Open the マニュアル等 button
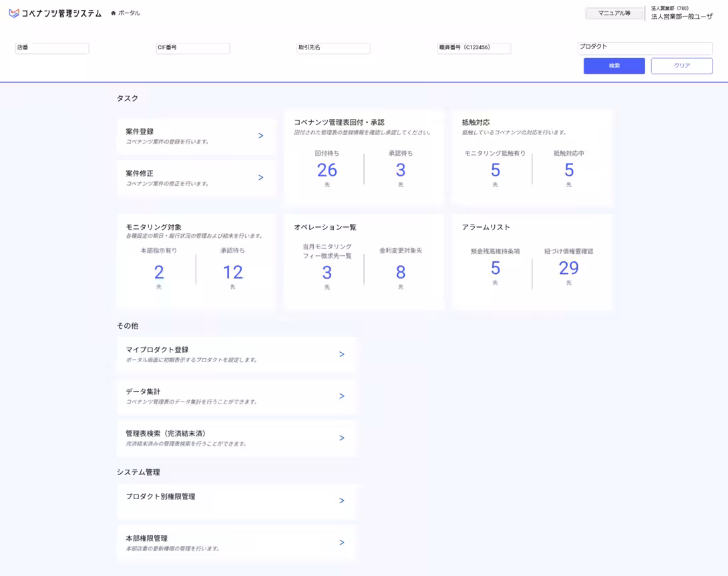 pos(614,13)
